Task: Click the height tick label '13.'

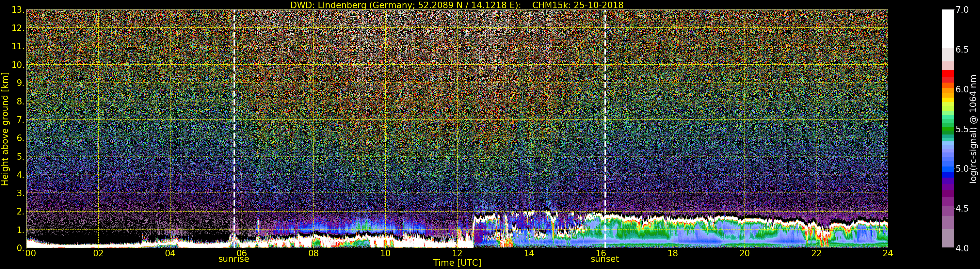Action: (18, 10)
